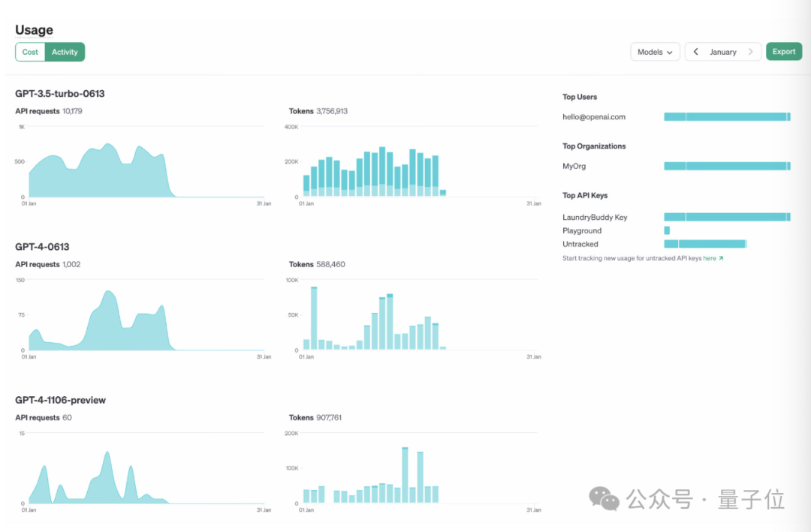Click external link arrow beside 'here'
811x532 pixels.
tap(721, 258)
